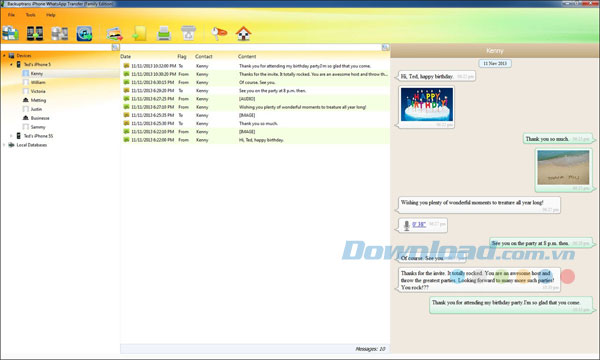This screenshot has width=600, height=360.
Task: Click chat bubble "Hi, Ted, happy birthday."
Action: click(436, 77)
